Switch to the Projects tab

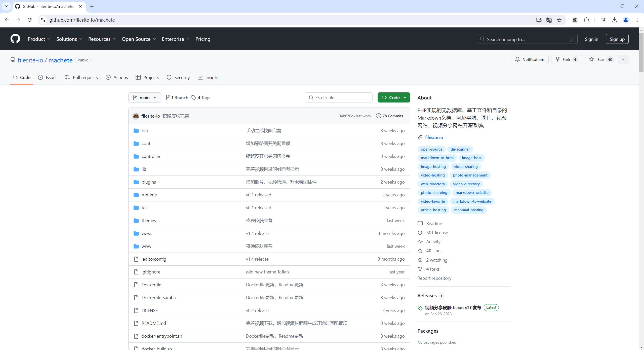click(x=147, y=78)
